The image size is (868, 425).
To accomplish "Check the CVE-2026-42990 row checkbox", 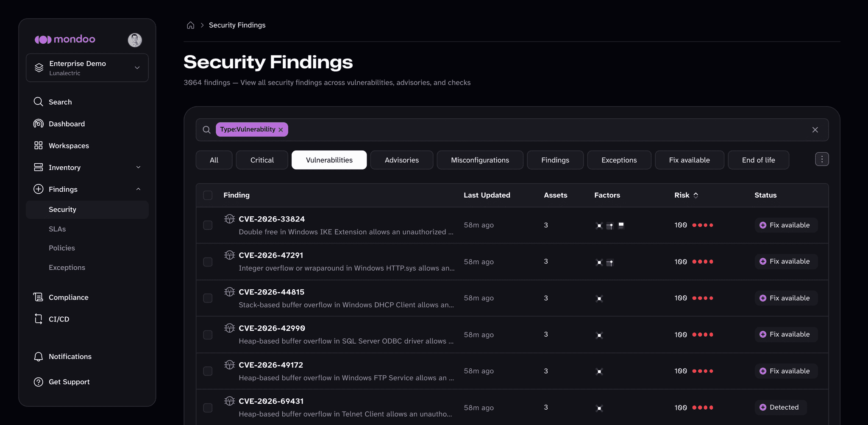I will click(x=208, y=335).
